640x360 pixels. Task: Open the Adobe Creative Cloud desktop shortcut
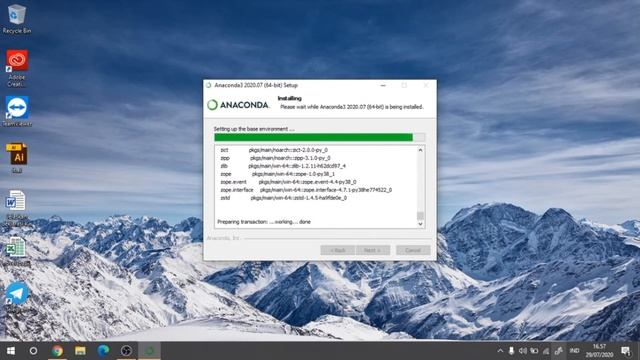click(x=17, y=68)
